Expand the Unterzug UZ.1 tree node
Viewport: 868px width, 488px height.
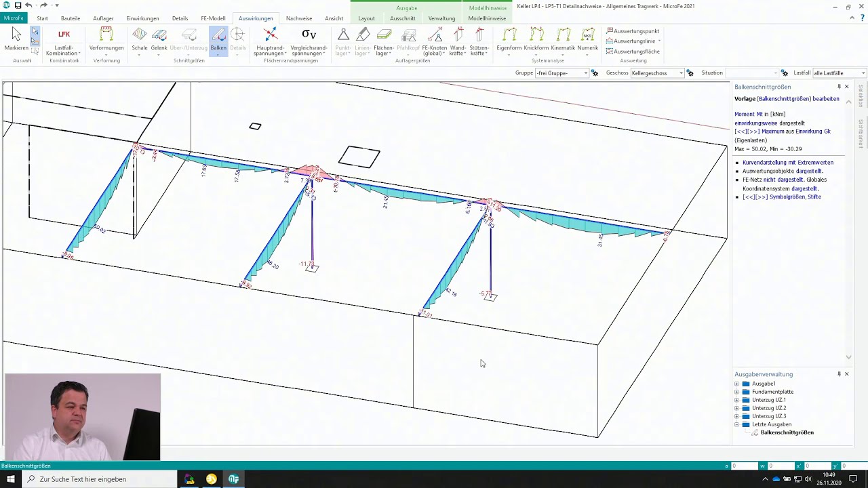pos(736,400)
